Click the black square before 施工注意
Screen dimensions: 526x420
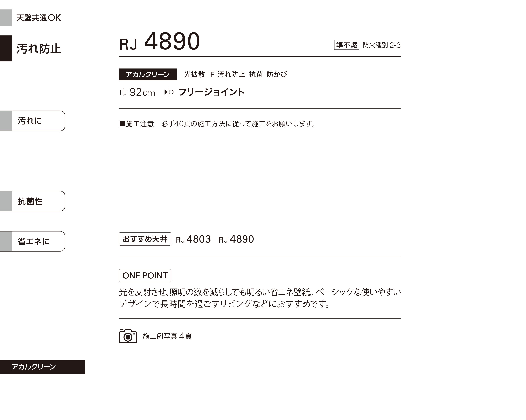tap(122, 124)
